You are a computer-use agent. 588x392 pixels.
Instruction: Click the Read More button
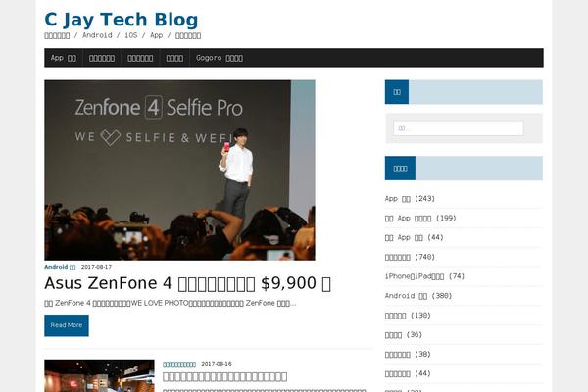tap(67, 325)
